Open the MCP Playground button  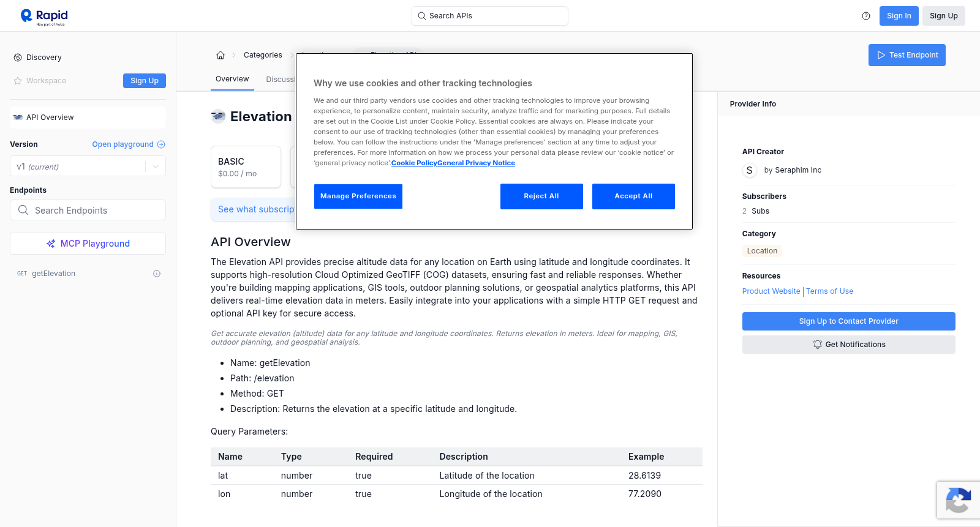[88, 244]
